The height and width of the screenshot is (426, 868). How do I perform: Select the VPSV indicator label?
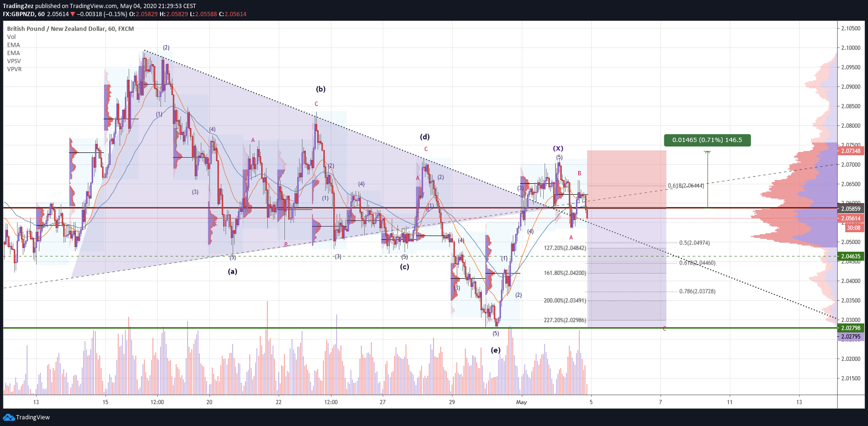tap(14, 61)
